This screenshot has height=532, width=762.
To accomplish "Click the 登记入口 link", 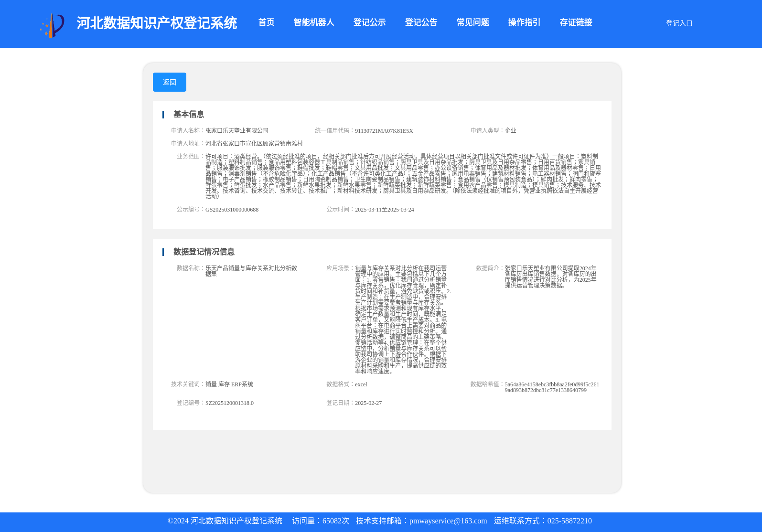I will [679, 23].
